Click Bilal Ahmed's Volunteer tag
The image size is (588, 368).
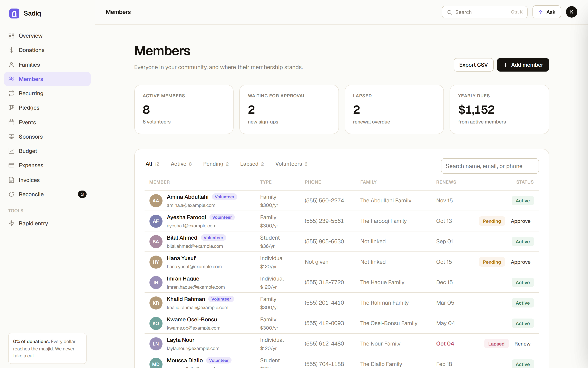pyautogui.click(x=213, y=238)
